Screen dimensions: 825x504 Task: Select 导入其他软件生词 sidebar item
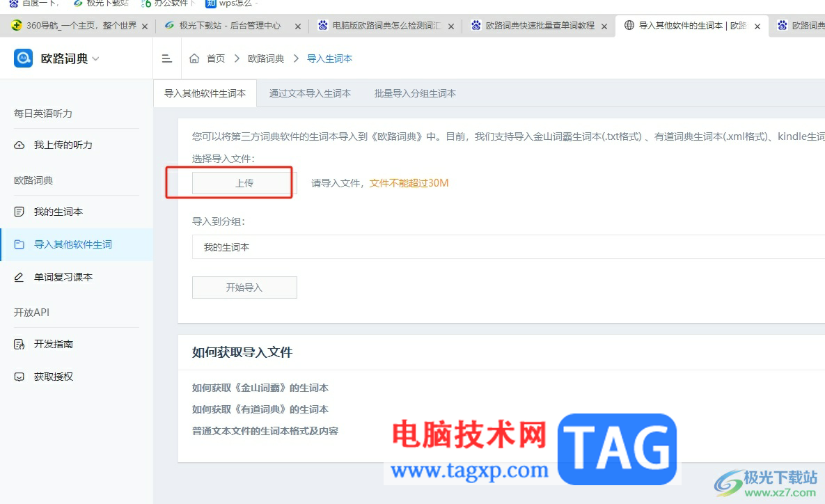point(77,244)
